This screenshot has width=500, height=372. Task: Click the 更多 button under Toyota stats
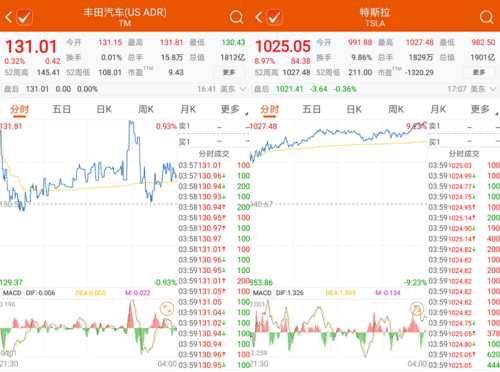coord(229,72)
